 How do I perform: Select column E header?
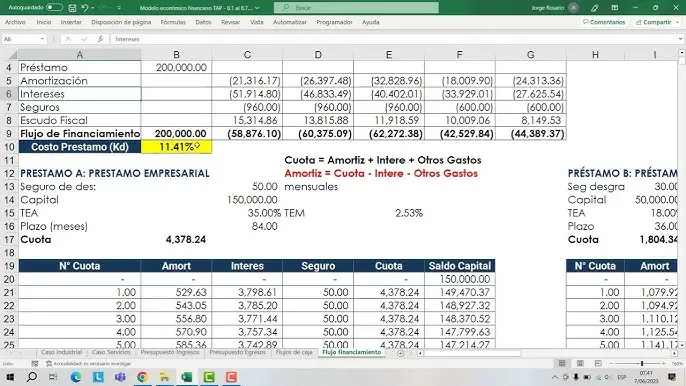pyautogui.click(x=388, y=55)
